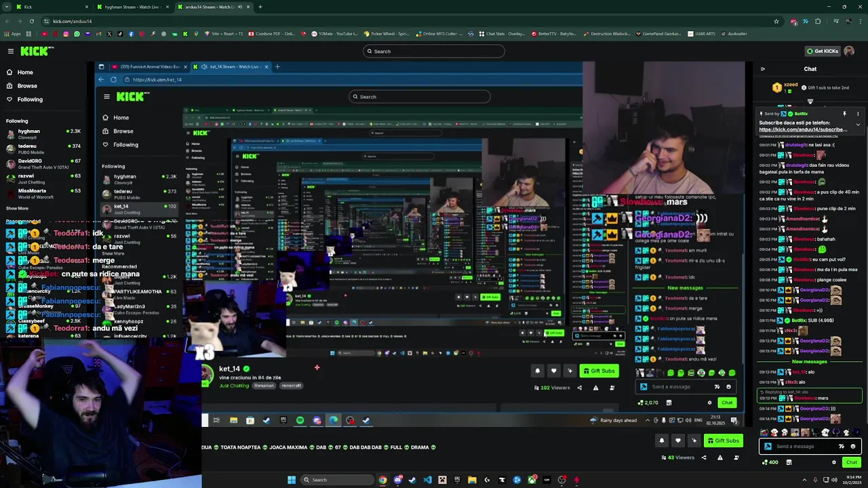Send message with green Chat button
Image resolution: width=868 pixels, height=488 pixels.
click(x=852, y=462)
